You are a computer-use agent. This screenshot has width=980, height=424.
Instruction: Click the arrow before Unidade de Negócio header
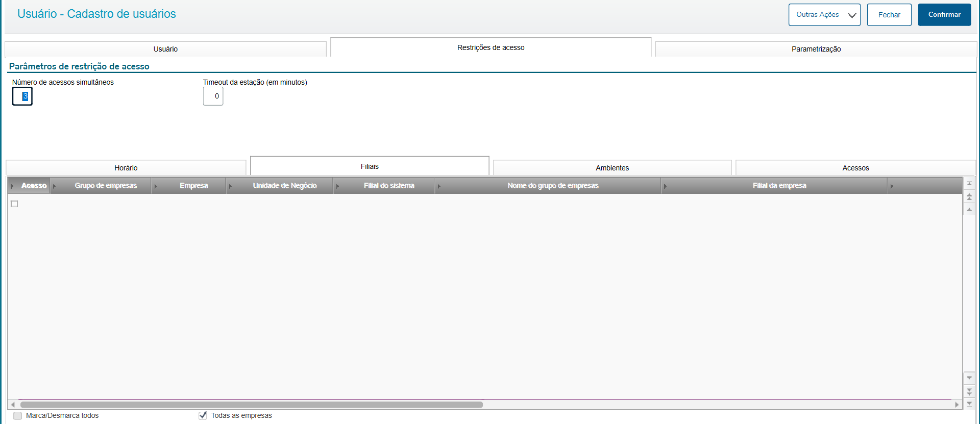[231, 186]
